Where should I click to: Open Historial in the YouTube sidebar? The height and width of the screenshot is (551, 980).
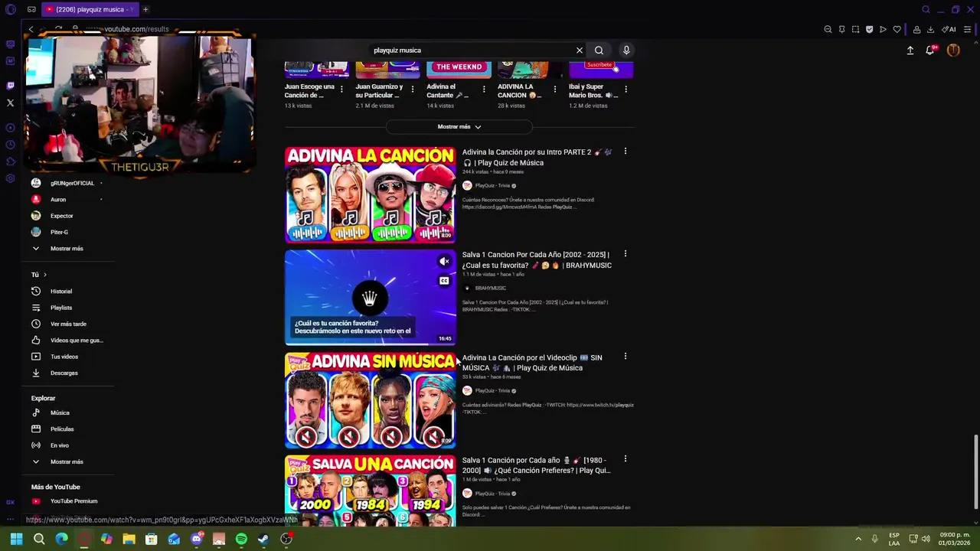click(x=61, y=292)
